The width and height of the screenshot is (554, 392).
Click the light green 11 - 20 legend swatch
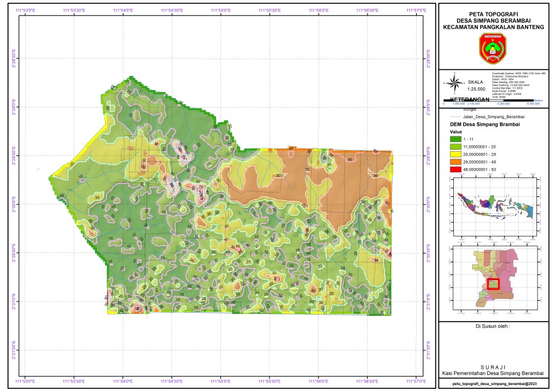click(x=459, y=146)
